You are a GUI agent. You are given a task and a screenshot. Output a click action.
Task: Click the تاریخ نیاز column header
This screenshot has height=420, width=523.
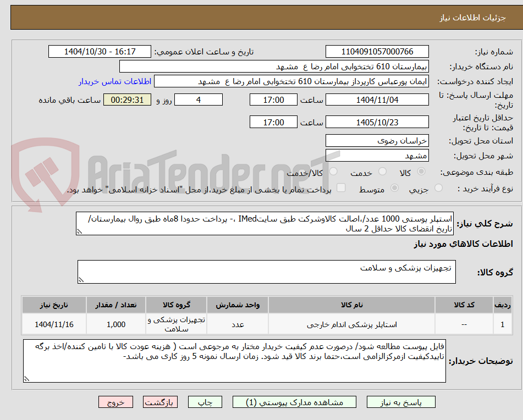coord(54,305)
